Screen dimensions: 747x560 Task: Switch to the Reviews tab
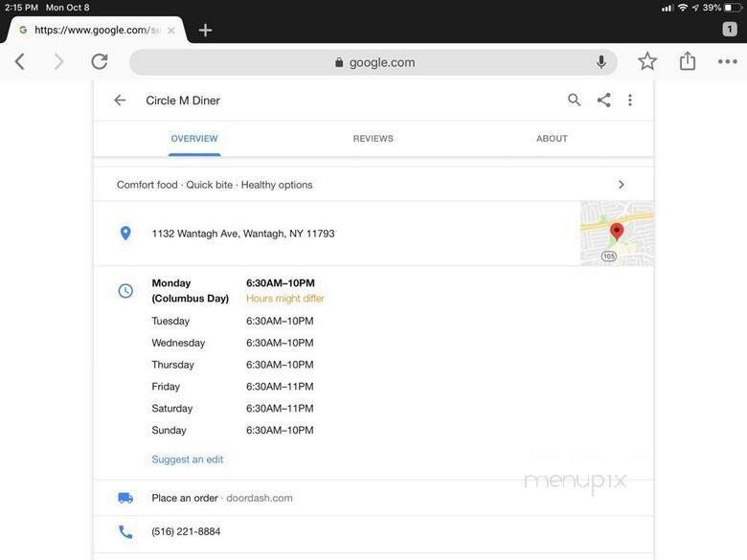(x=373, y=139)
